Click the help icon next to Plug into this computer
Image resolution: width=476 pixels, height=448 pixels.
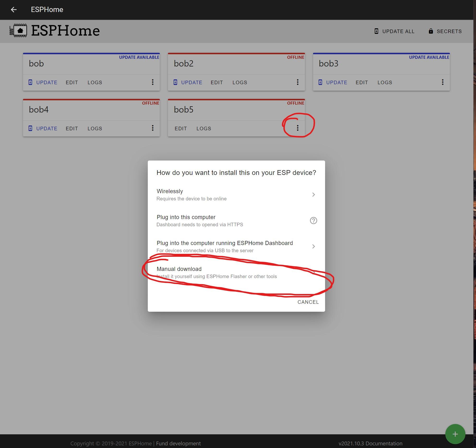(313, 220)
